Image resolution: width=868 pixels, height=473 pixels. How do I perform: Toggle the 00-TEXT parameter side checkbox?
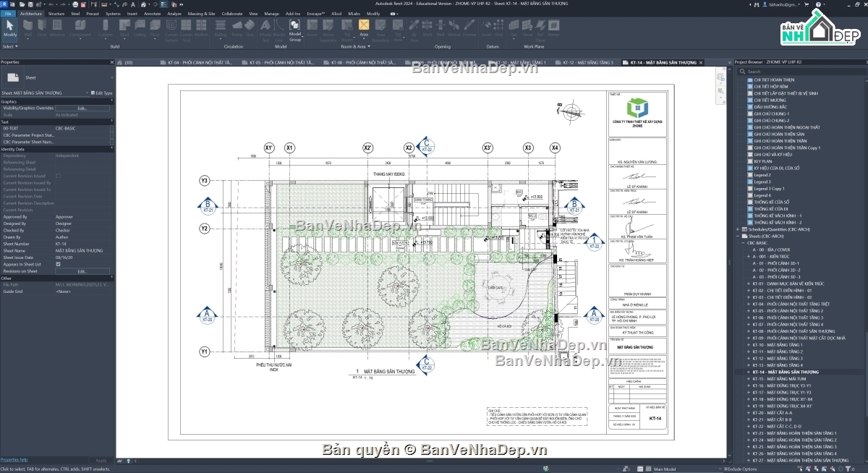click(111, 128)
